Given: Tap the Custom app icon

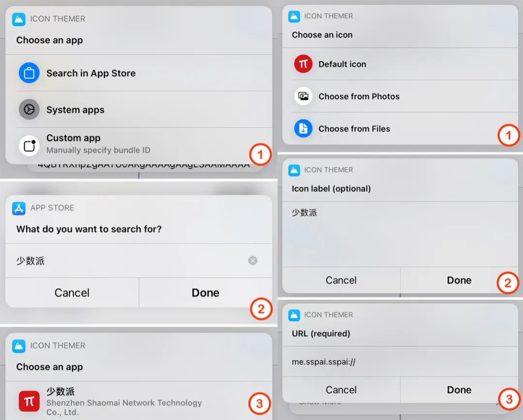Looking at the screenshot, I should [29, 145].
